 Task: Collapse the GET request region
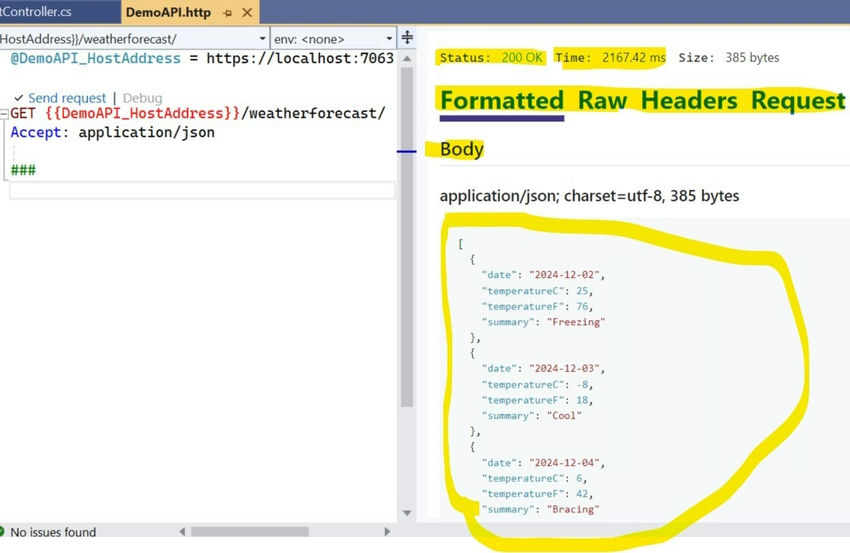click(4, 113)
